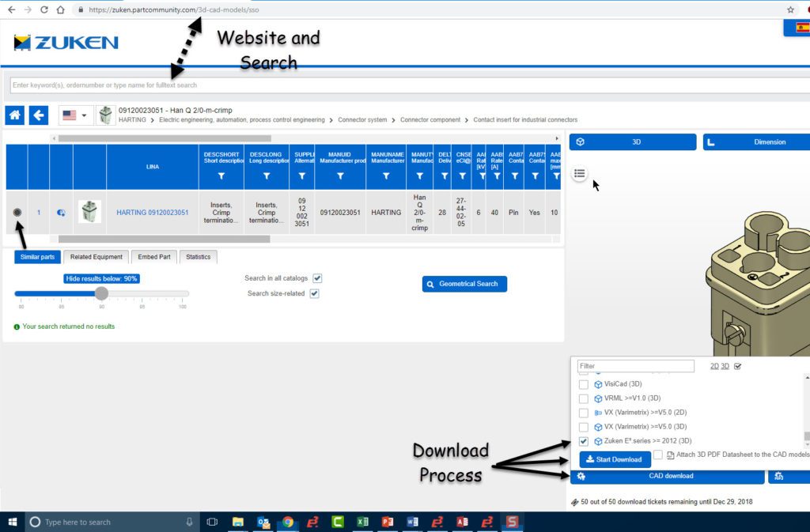Screen dimensions: 810x532
Task: Open Google Chrome from the taskbar
Action: (x=288, y=522)
